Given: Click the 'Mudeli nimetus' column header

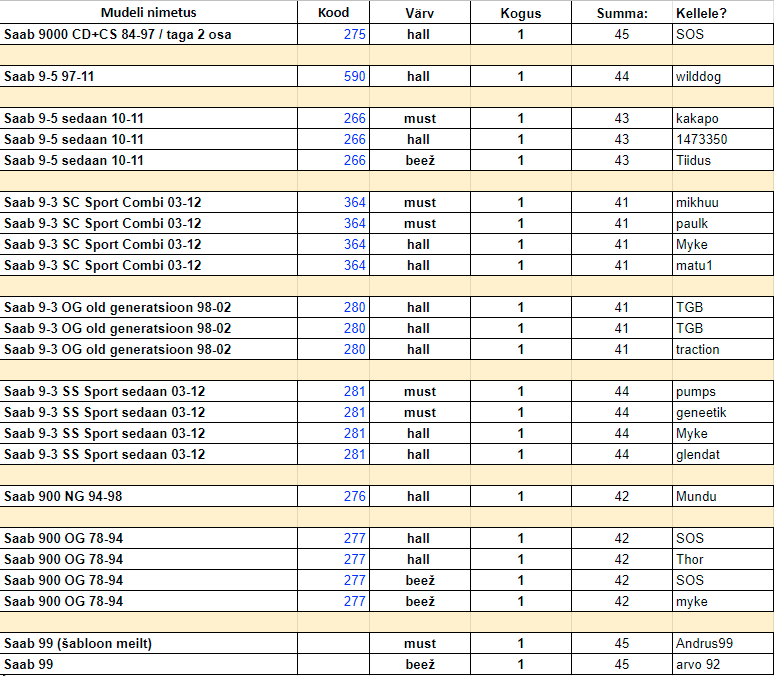Looking at the screenshot, I should click(149, 13).
